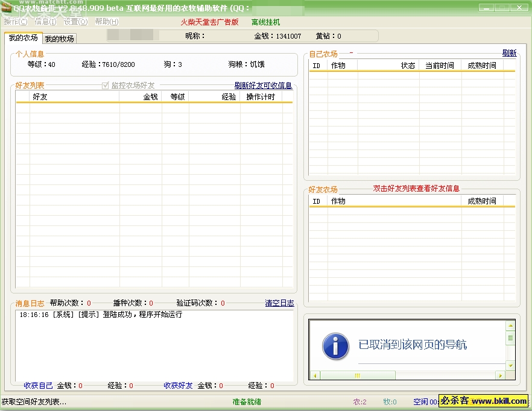Click the horizontal scrollbar thumb in web panel
Screen dimensions: 532x411
(357, 375)
